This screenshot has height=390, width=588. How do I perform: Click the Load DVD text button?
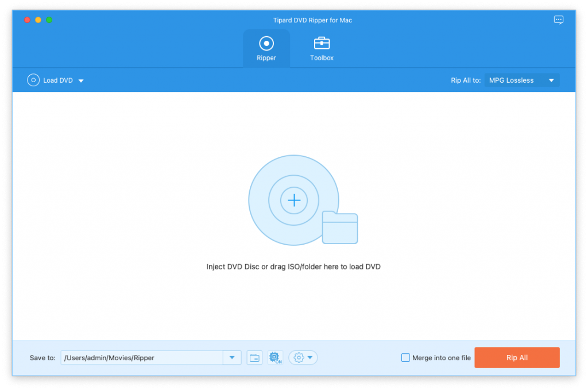point(58,80)
